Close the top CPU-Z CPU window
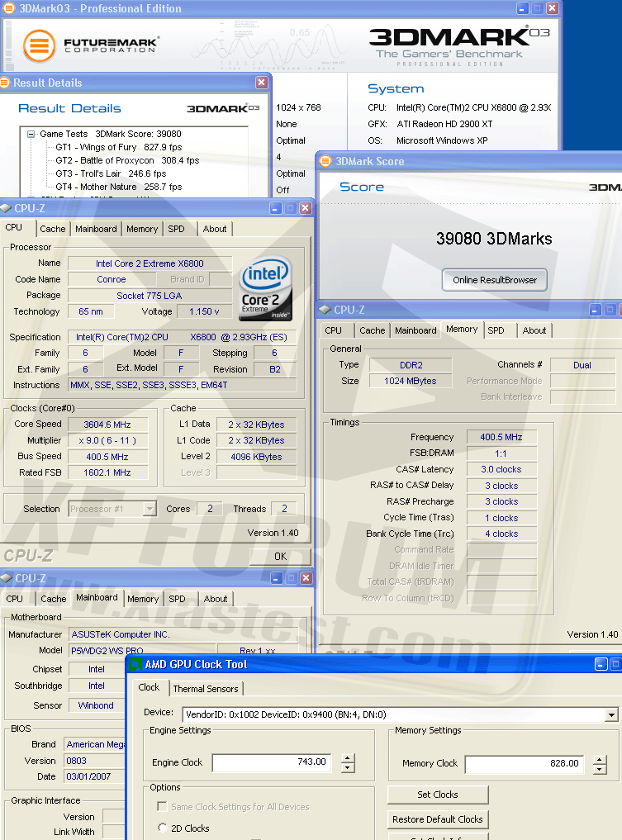This screenshot has width=622, height=840. (306, 208)
